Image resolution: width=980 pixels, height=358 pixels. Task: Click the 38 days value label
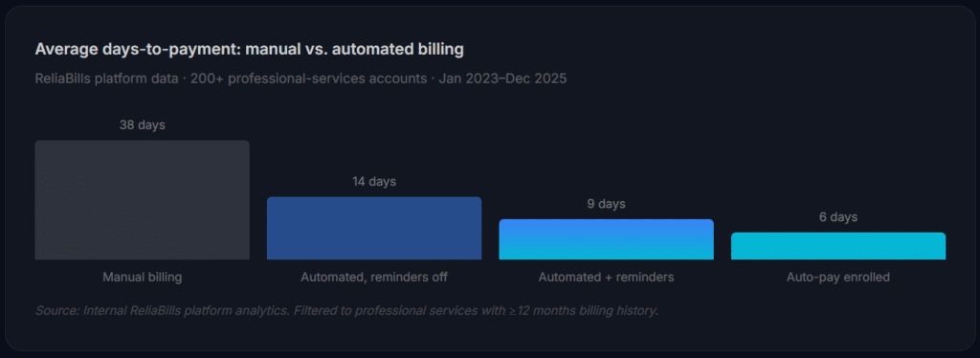click(x=143, y=125)
